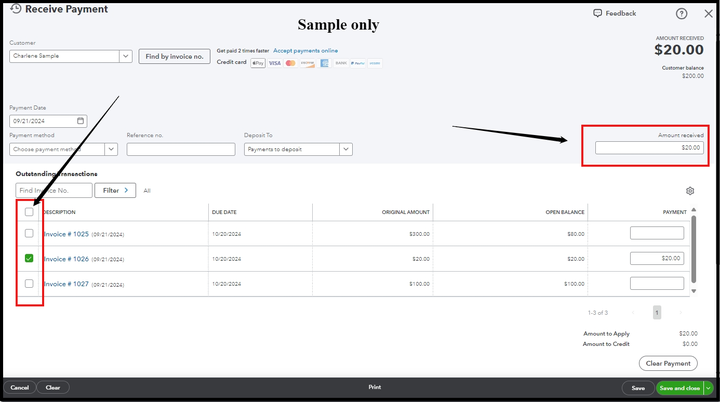Open the Filter expander
720x402 pixels.
[115, 190]
